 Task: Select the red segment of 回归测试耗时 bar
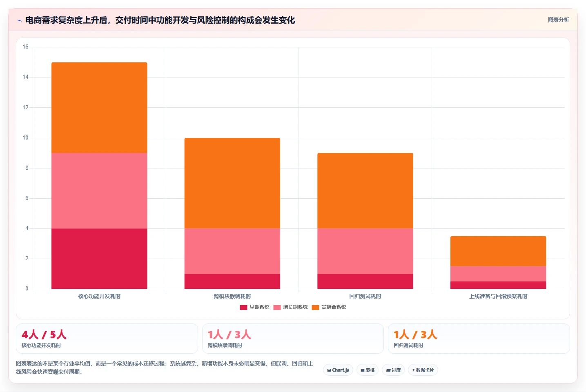click(365, 281)
